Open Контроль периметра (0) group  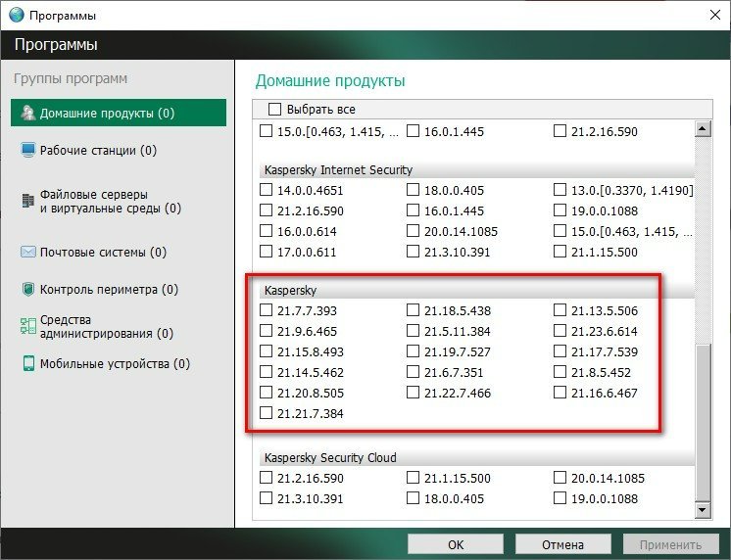click(x=99, y=290)
